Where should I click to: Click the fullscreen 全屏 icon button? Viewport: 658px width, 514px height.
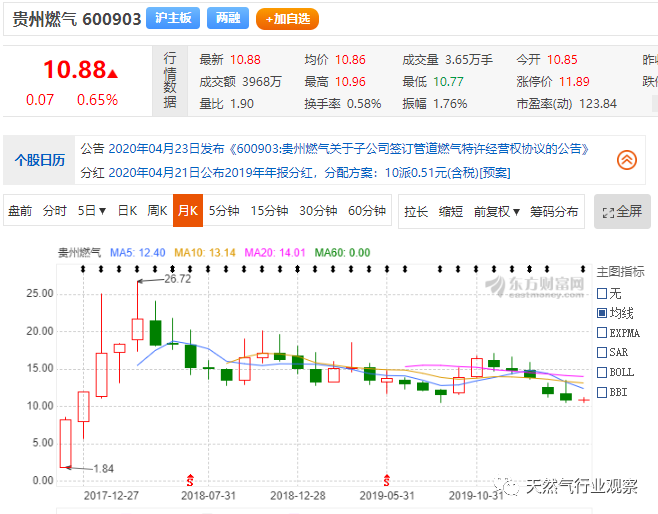622,212
